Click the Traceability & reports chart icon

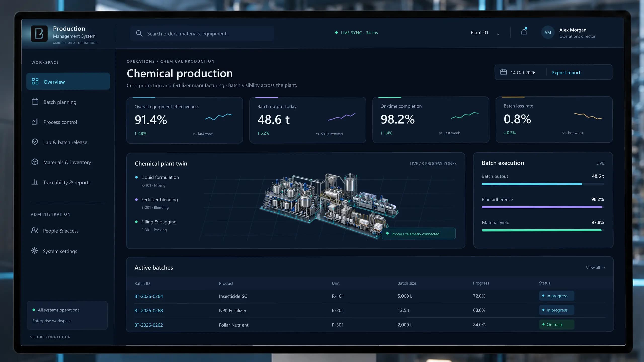click(35, 182)
